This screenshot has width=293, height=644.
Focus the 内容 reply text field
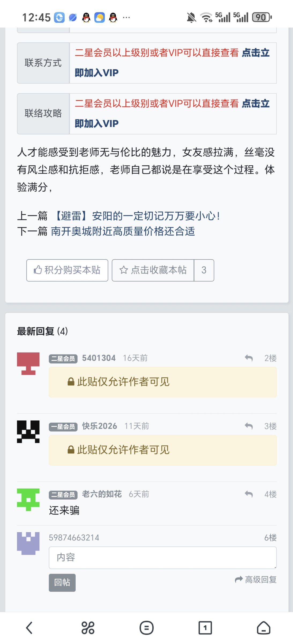[162, 558]
